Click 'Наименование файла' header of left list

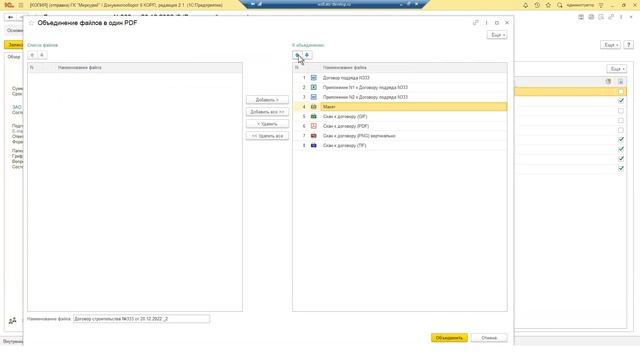tap(80, 68)
